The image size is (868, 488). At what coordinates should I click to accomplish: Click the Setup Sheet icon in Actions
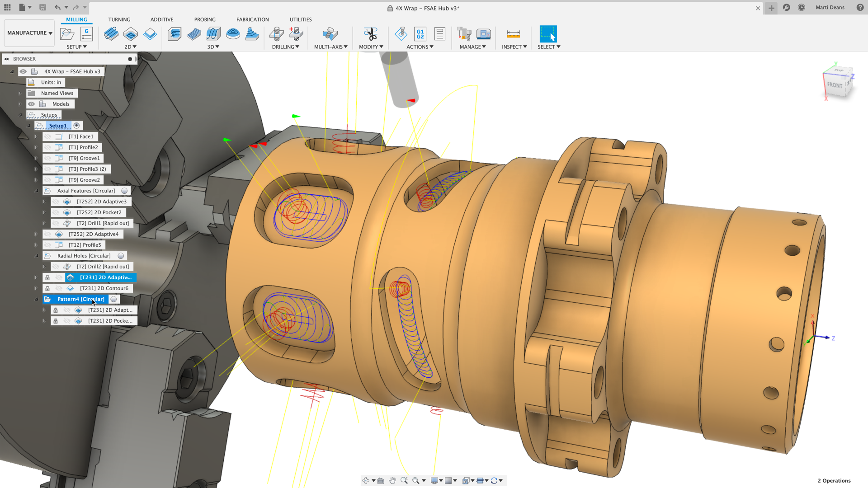click(x=439, y=34)
